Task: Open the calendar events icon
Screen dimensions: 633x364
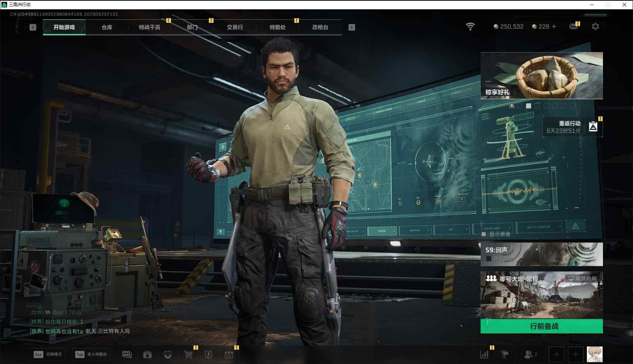Action: click(x=229, y=354)
